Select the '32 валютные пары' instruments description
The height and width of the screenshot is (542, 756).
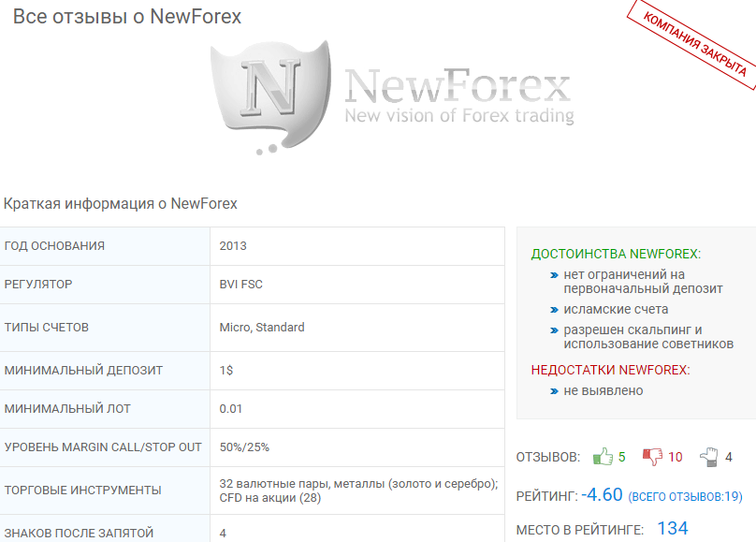(358, 491)
